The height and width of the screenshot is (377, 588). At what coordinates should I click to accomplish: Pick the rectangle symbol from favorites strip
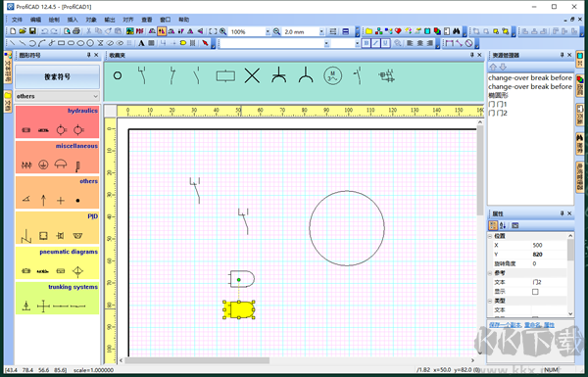(x=225, y=76)
